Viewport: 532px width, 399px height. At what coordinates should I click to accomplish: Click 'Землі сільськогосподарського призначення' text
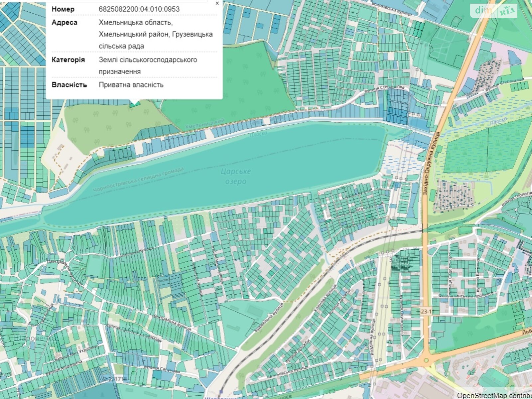coord(148,66)
